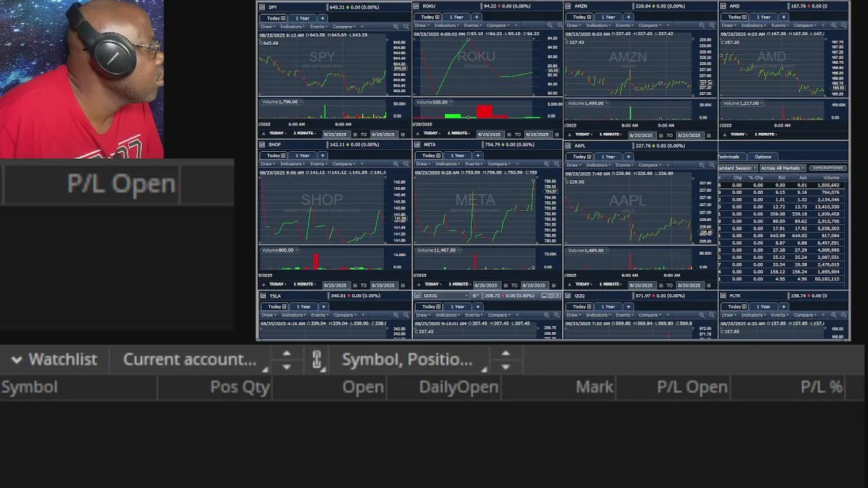Zoom in on the SHOP chart
Viewport: 868px width, 488px height.
click(x=395, y=164)
